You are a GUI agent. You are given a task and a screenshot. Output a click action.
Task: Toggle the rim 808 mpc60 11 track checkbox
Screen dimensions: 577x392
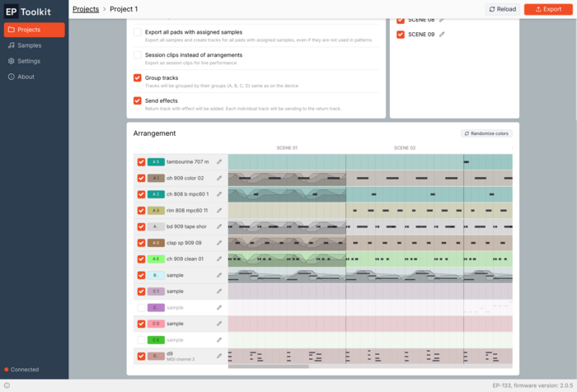click(141, 210)
